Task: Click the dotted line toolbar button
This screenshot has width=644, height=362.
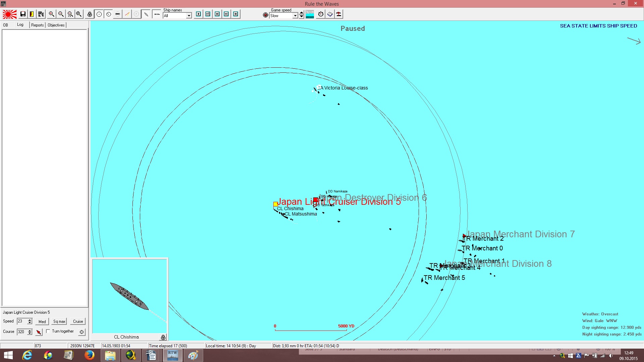Action: 157,14
